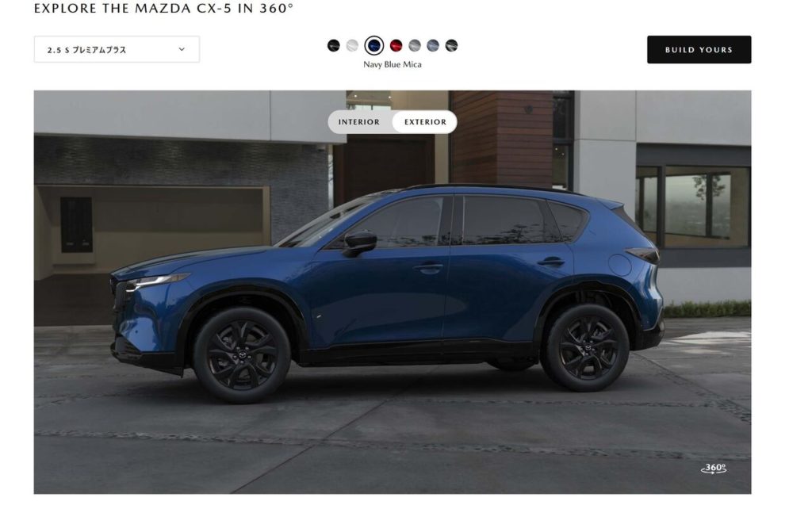Screen dimensions: 812x528
Task: Choose the bluish-gray color swatch
Action: [433, 45]
